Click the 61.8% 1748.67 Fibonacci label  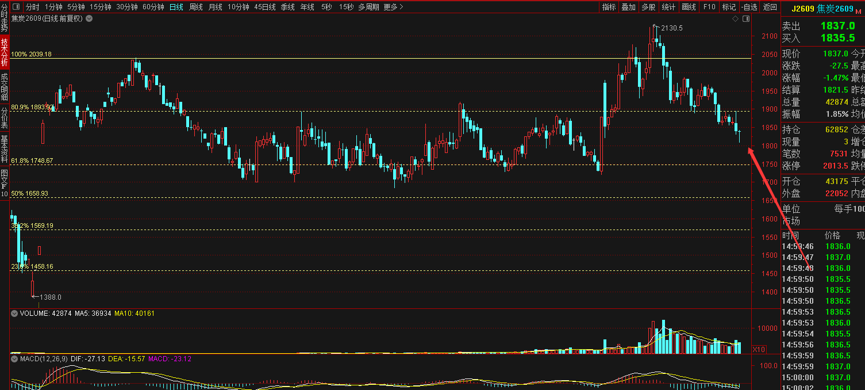coord(32,161)
